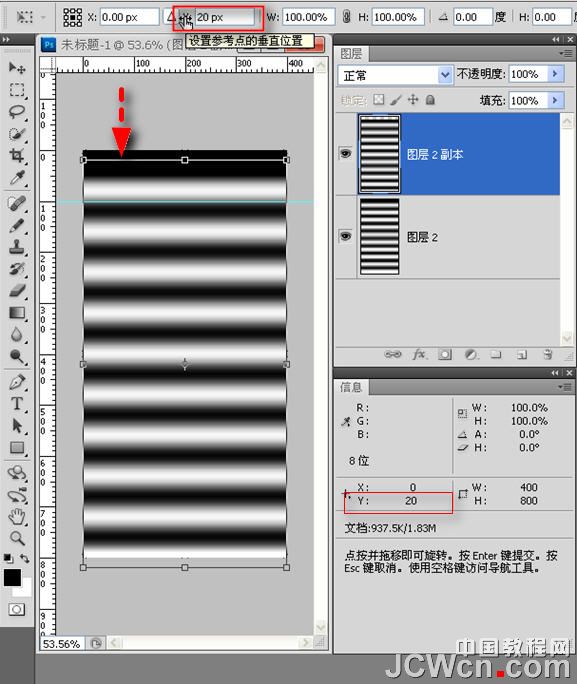
Task: Toggle relative positioning triangle for reference point
Action: (171, 17)
